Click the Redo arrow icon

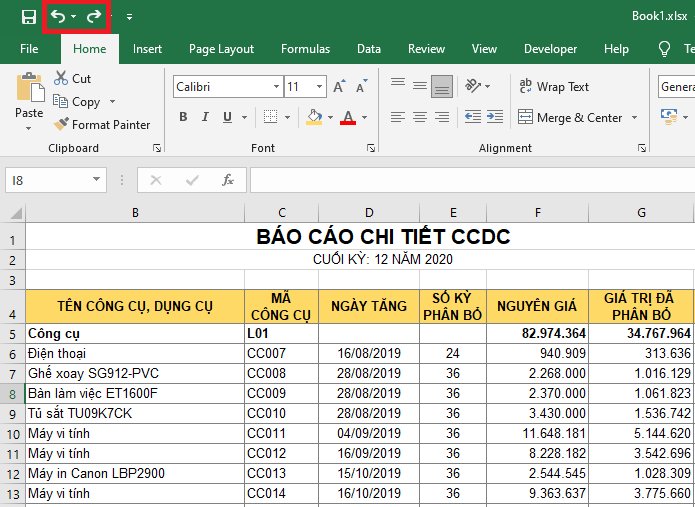coord(94,17)
